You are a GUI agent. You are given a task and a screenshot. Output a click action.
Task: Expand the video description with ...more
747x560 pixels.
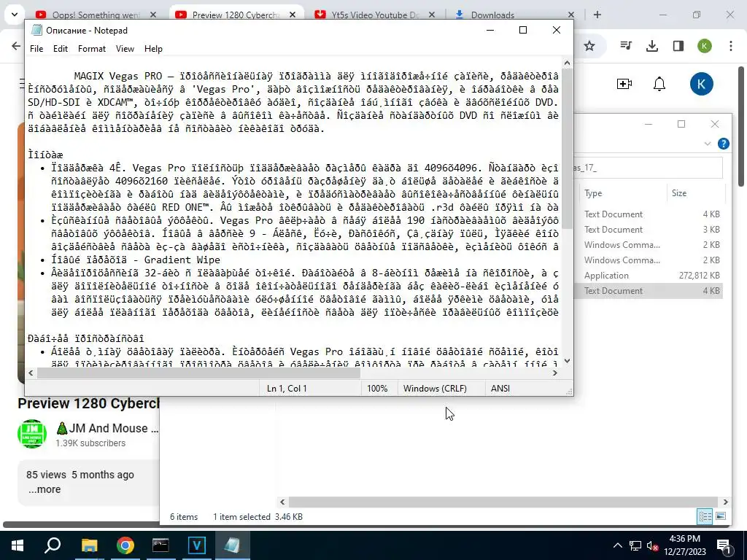(44, 489)
